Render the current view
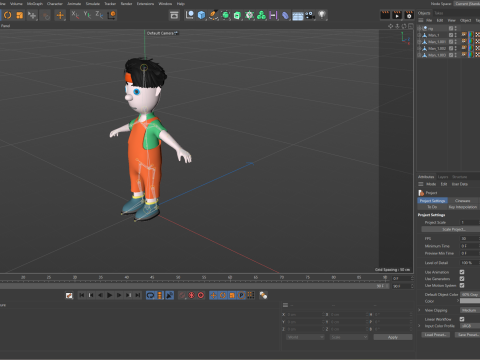Screen dimensions: 480x360 point(385,15)
